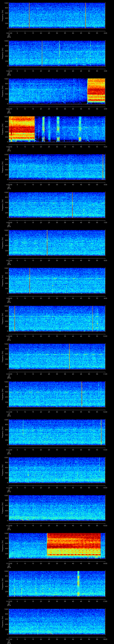This screenshot has width=114, height=644.
Task: Click the 6:07:00 start time label
Action: [x=9, y=260]
